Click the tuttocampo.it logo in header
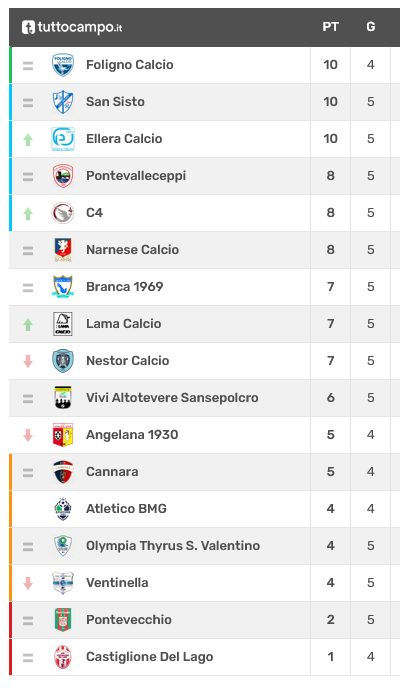The height and width of the screenshot is (690, 400). coord(72,27)
